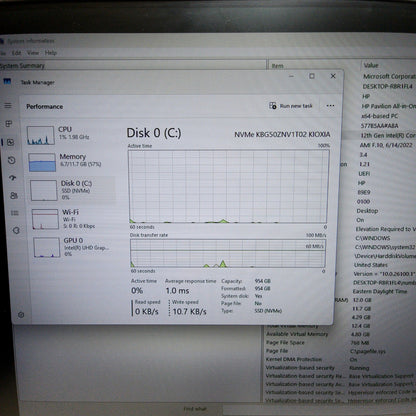
Task: Select the CPU performance graph
Action: click(41, 135)
